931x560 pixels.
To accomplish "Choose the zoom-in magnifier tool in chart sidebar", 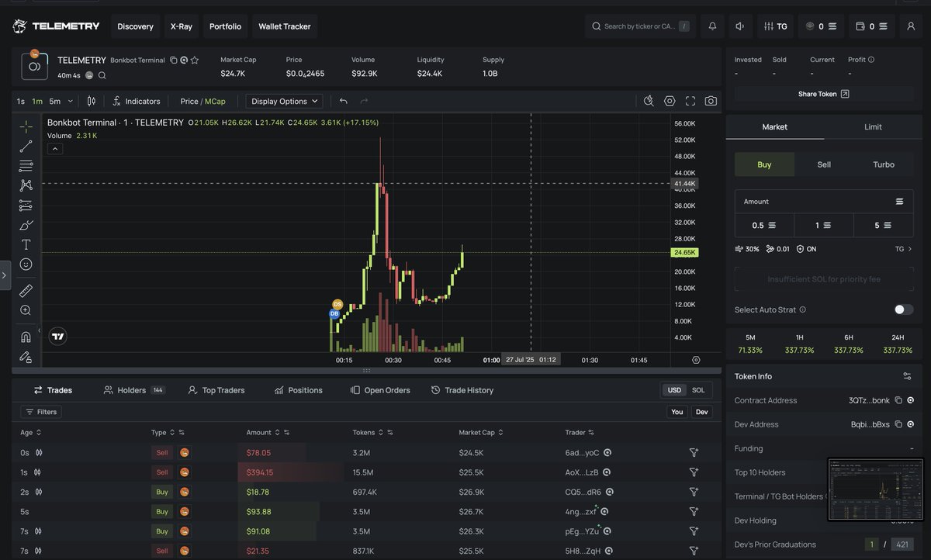I will pyautogui.click(x=26, y=310).
